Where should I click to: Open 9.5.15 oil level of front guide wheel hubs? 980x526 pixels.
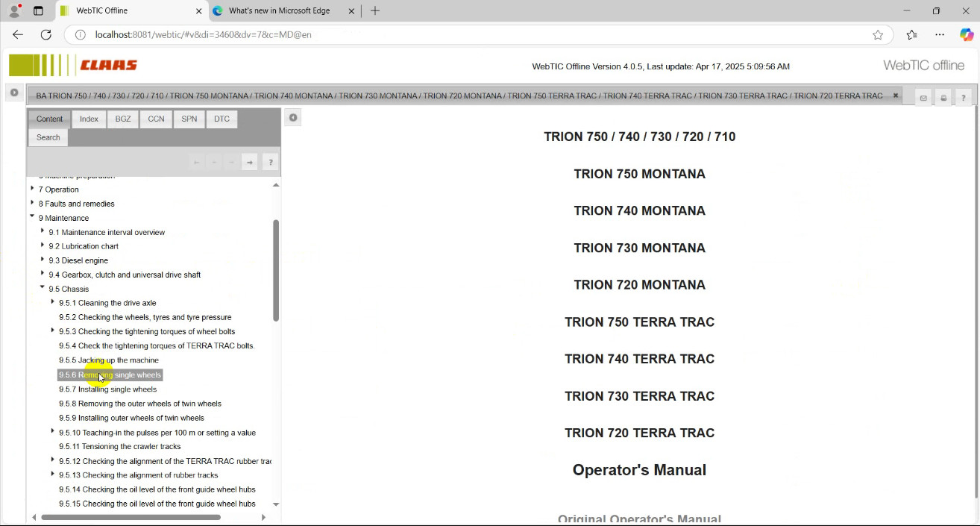[x=157, y=504]
